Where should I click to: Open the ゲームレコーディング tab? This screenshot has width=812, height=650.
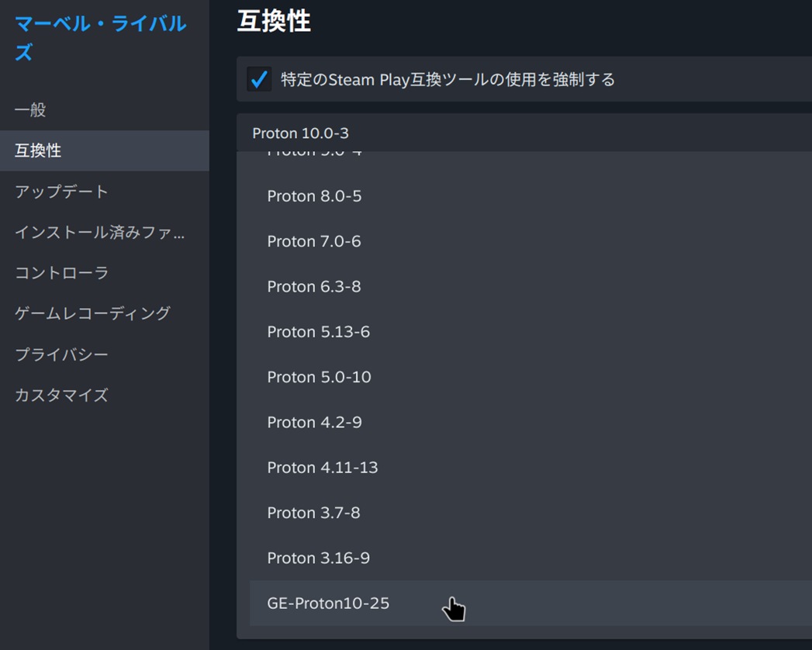point(92,313)
